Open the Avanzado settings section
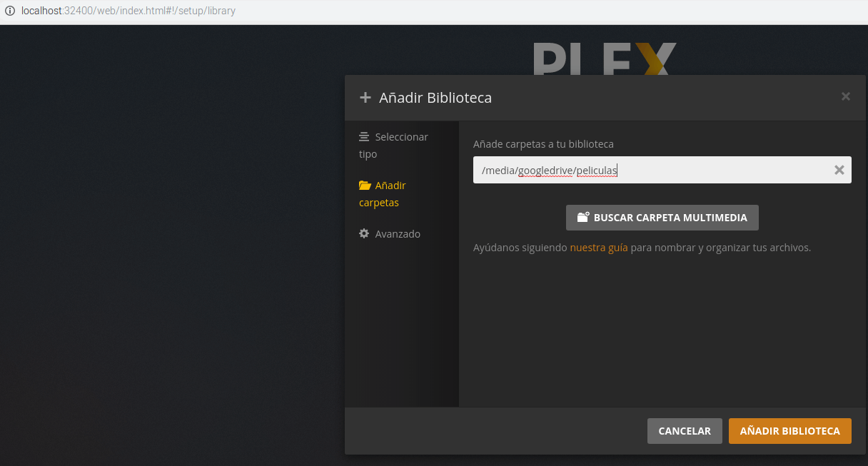Image resolution: width=868 pixels, height=466 pixels. tap(398, 234)
